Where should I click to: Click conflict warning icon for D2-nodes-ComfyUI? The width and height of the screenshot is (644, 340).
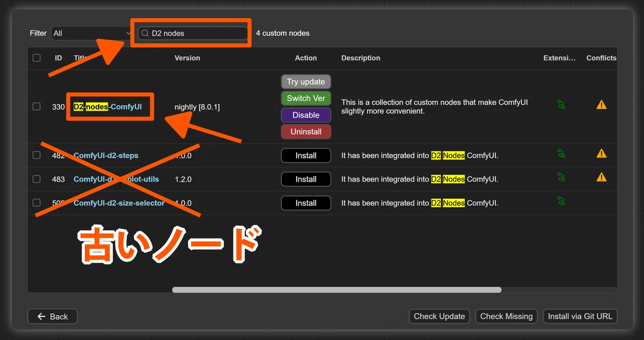(602, 104)
